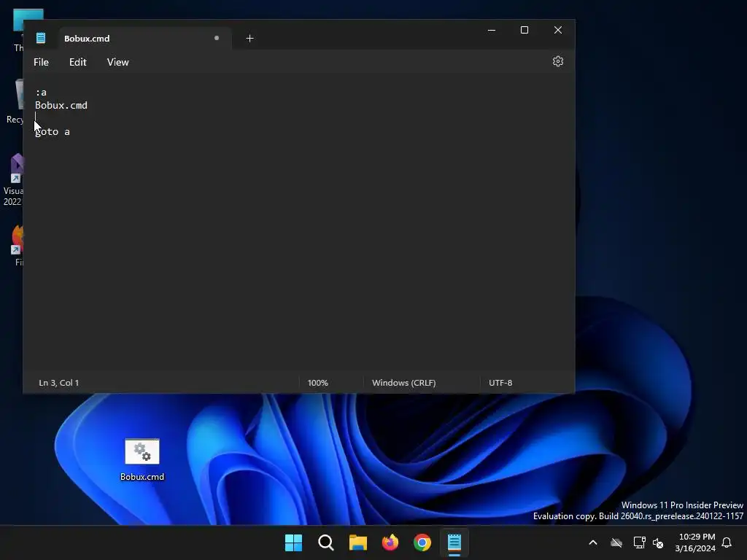Open Notepad settings gear icon

(558, 61)
